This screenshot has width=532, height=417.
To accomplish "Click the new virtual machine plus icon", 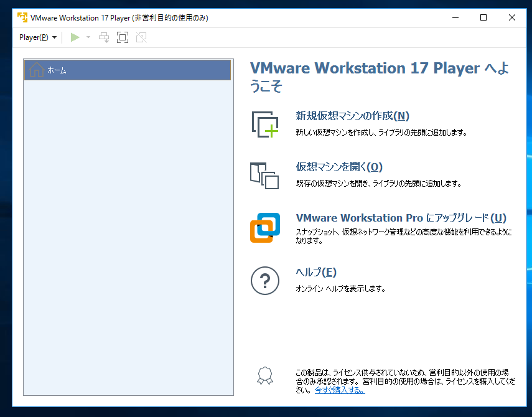I will pos(265,124).
